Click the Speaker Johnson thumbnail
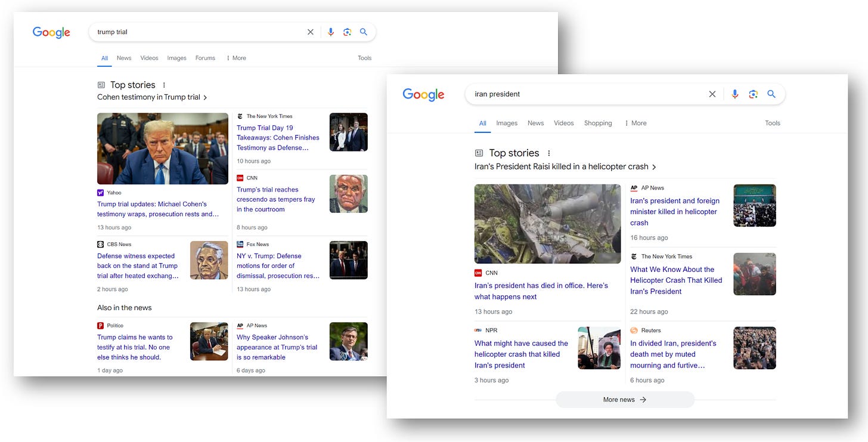 pos(349,342)
